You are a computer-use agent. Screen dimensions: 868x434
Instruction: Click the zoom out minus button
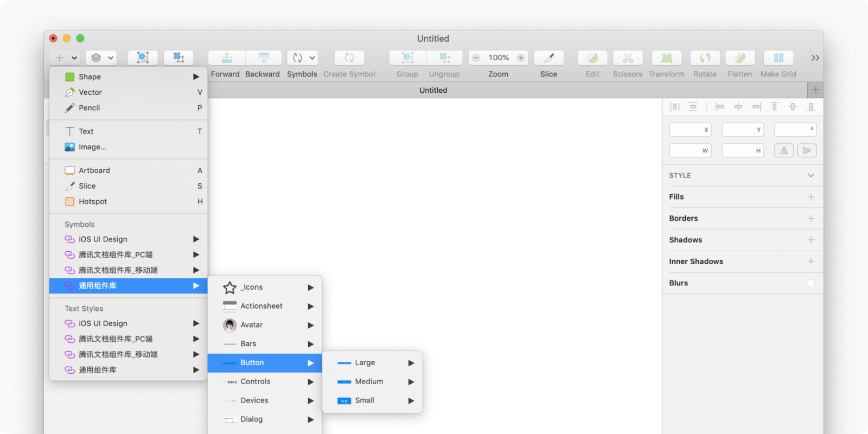476,58
